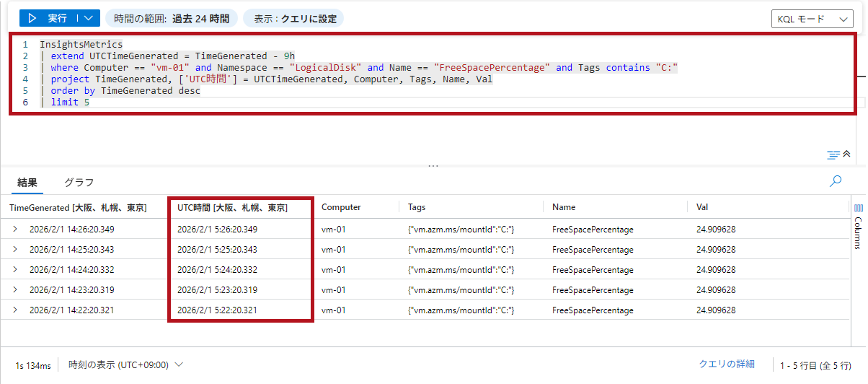Collapse the query editor with chevron icon
Screen dimensions: 868x384
(x=847, y=154)
